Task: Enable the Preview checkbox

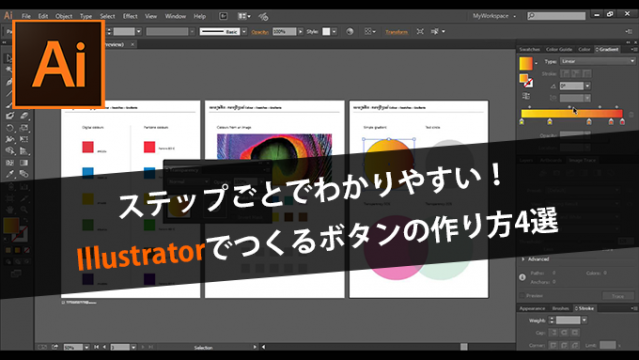Action: [522, 296]
